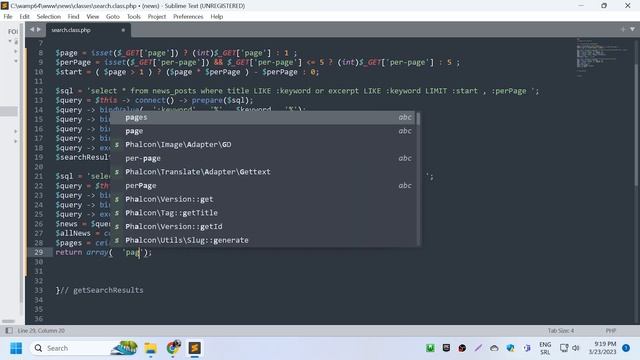Open the Tab Size: 4 selector
Viewport: 640px width, 360px height.
(561, 331)
